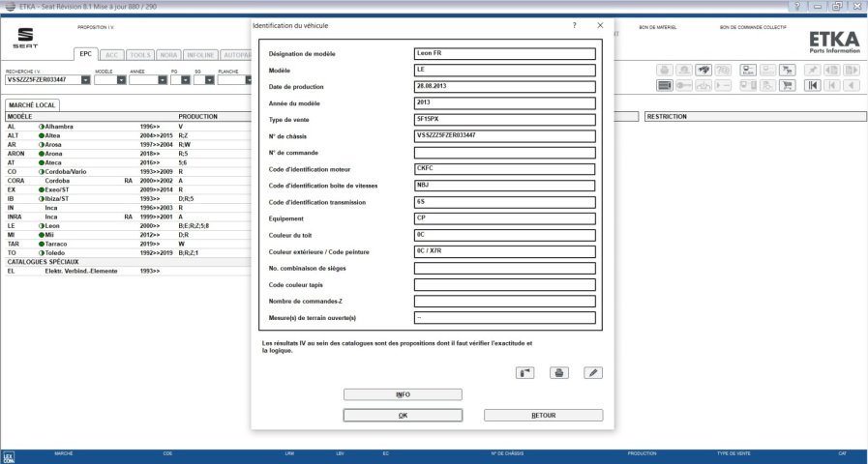This screenshot has height=464, width=868.
Task: Open paint spray can icon in dialog
Action: 524,373
